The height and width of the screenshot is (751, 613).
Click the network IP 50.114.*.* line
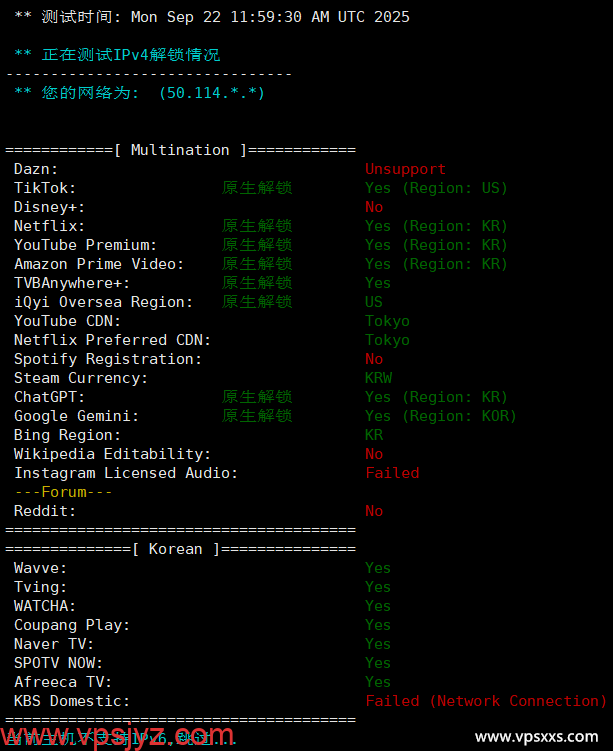point(139,92)
